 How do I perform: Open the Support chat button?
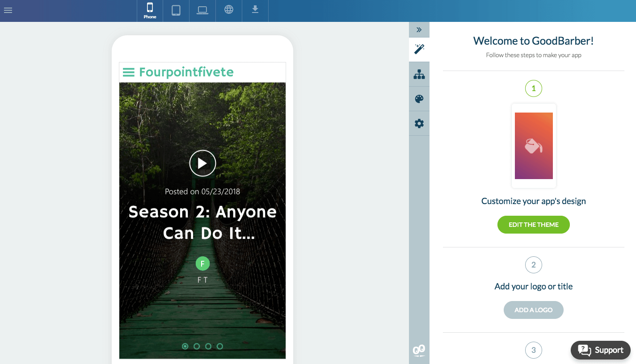601,350
